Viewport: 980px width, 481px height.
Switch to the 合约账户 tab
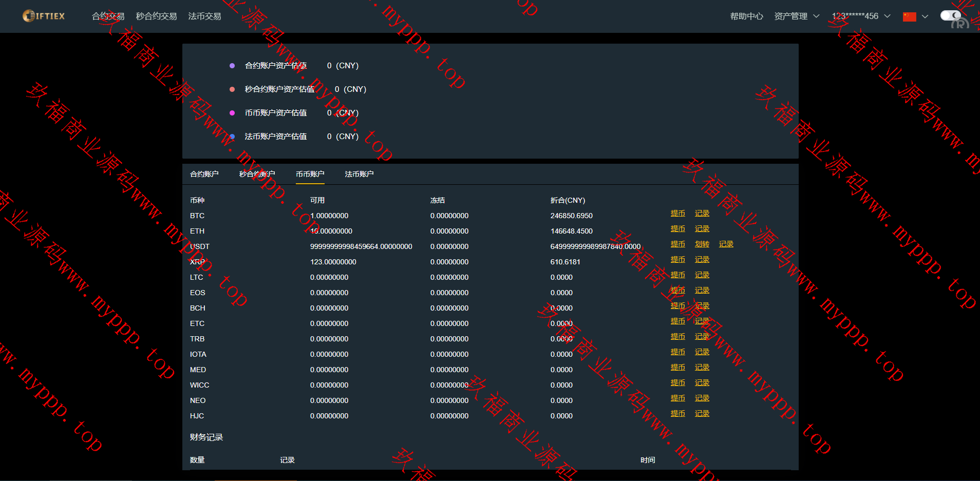204,174
